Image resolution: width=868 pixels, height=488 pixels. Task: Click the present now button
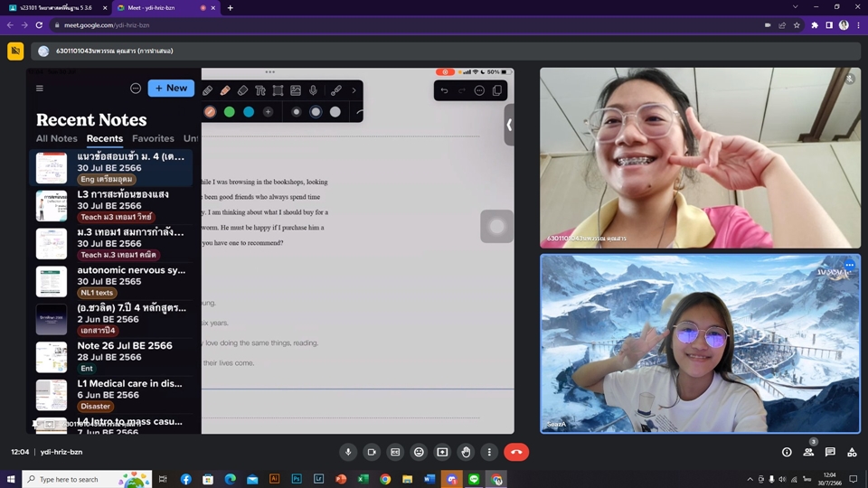[442, 452]
